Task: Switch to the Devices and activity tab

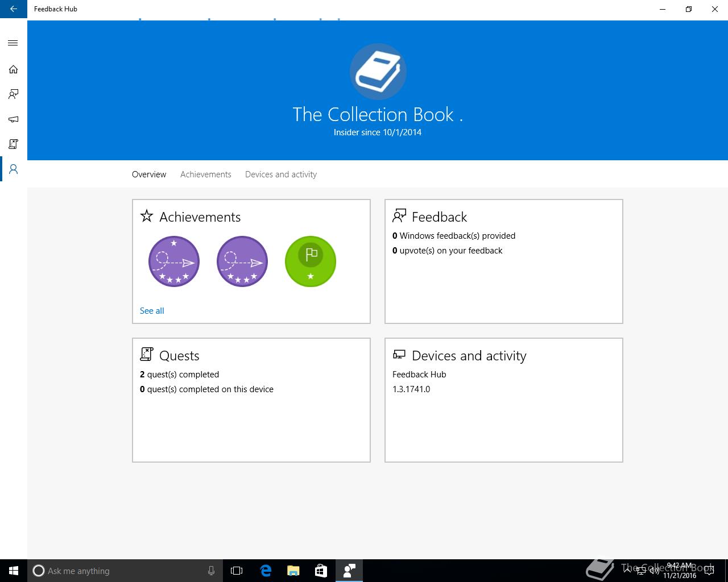Action: pyautogui.click(x=281, y=174)
